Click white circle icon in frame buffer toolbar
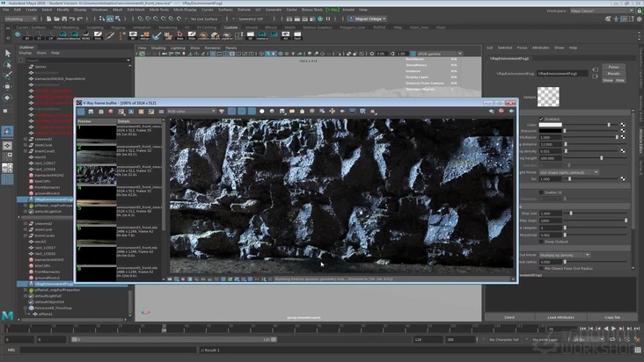This screenshot has width=644, height=362. click(x=261, y=111)
